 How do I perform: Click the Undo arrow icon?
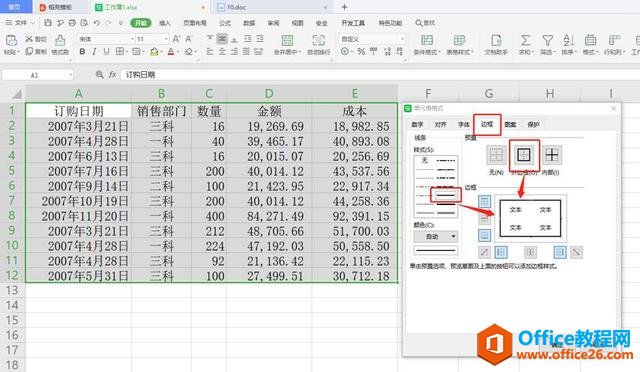(96, 23)
